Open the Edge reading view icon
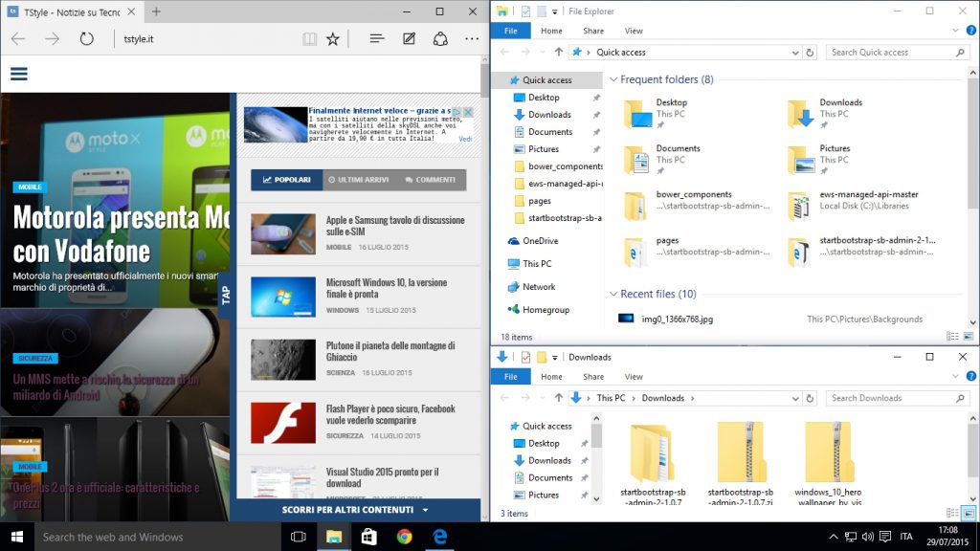 (x=309, y=38)
